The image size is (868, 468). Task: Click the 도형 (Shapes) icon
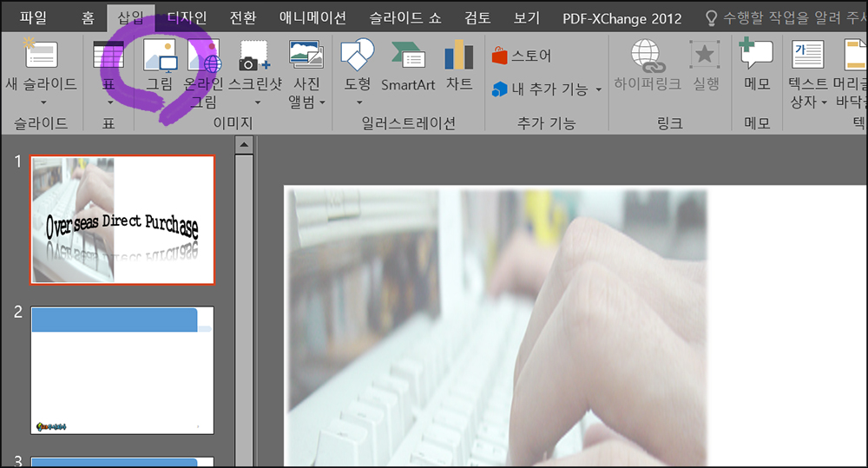(357, 55)
